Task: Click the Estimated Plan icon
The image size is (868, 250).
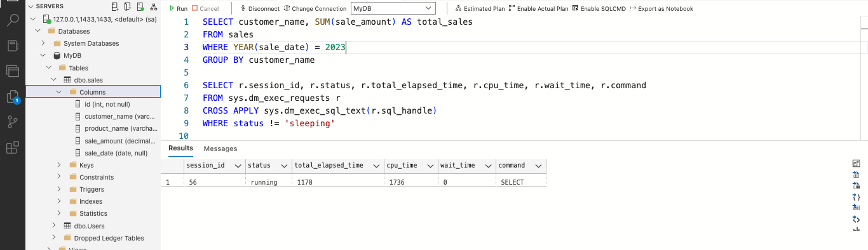Action: [x=459, y=9]
